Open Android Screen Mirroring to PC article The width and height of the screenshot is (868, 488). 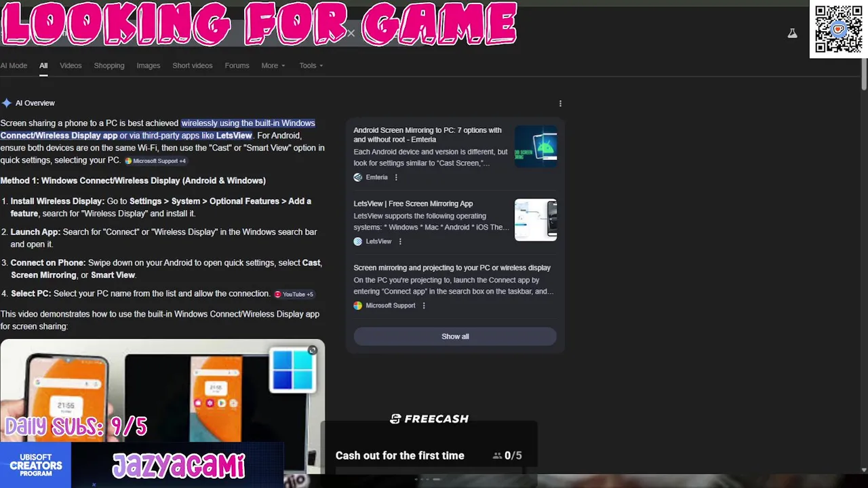[x=427, y=135]
